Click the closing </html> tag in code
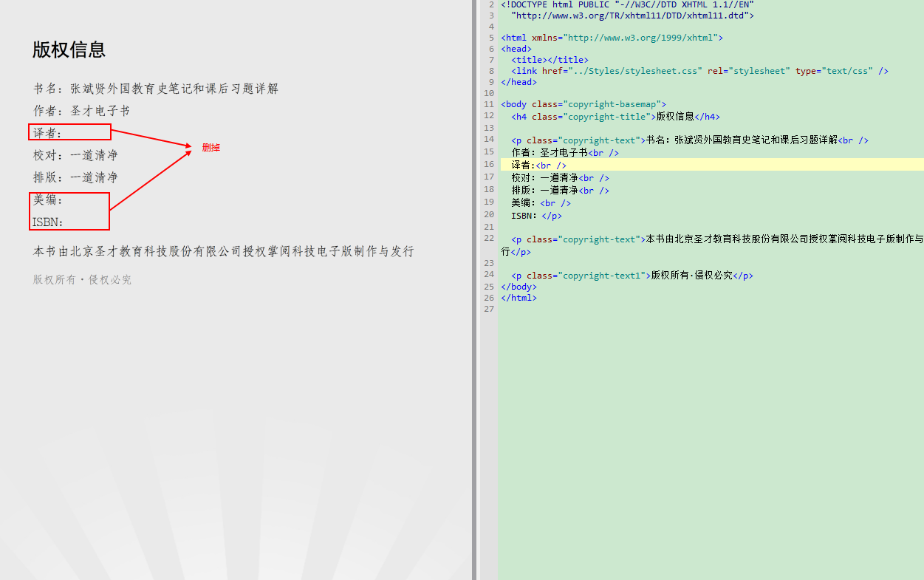The width and height of the screenshot is (924, 580). pyautogui.click(x=519, y=298)
